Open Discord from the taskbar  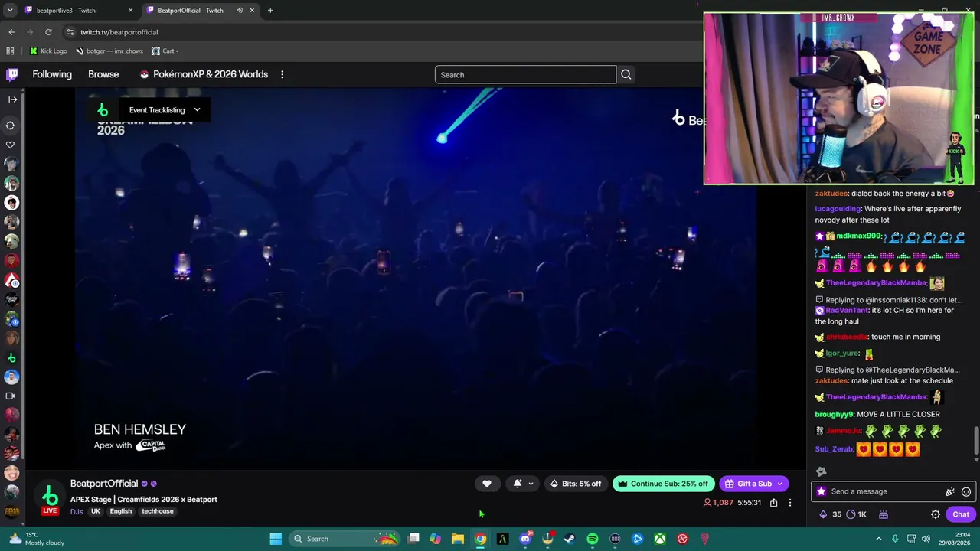pyautogui.click(x=525, y=539)
